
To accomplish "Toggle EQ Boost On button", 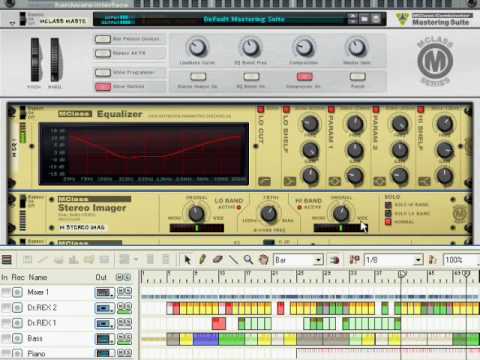I will pos(251,77).
